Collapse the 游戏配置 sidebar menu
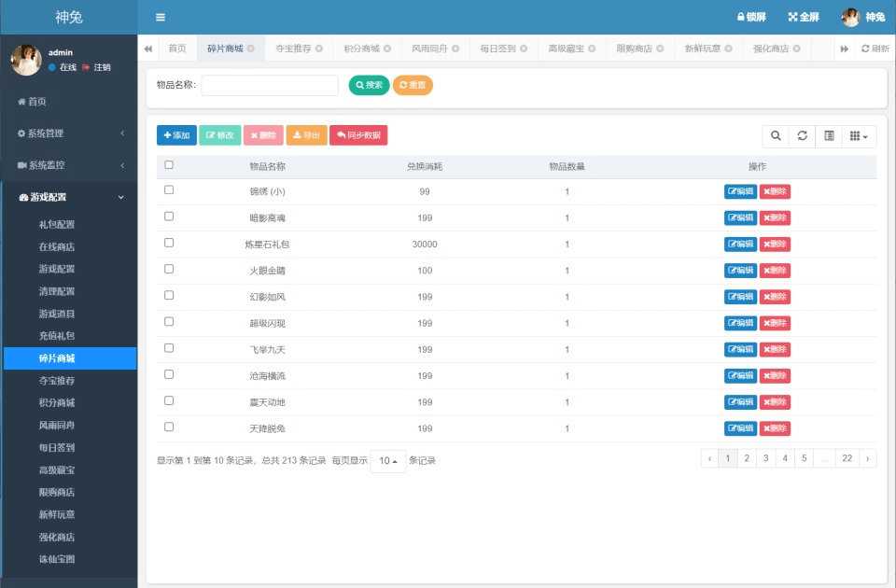 [68, 197]
